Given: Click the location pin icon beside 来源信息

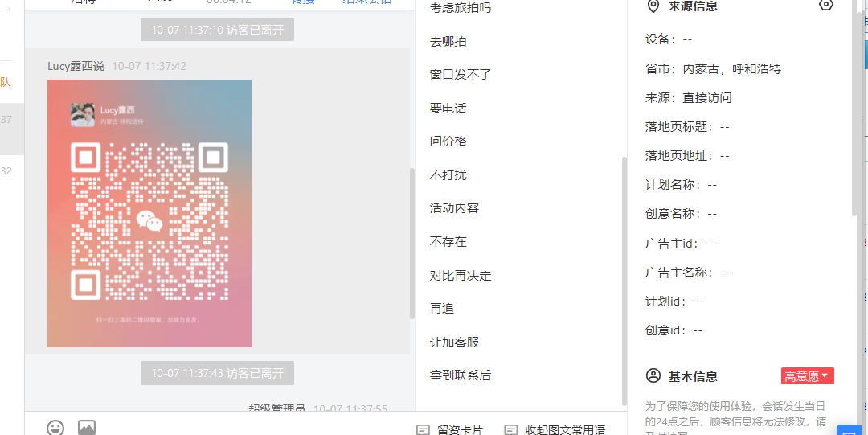Looking at the screenshot, I should click(x=653, y=6).
